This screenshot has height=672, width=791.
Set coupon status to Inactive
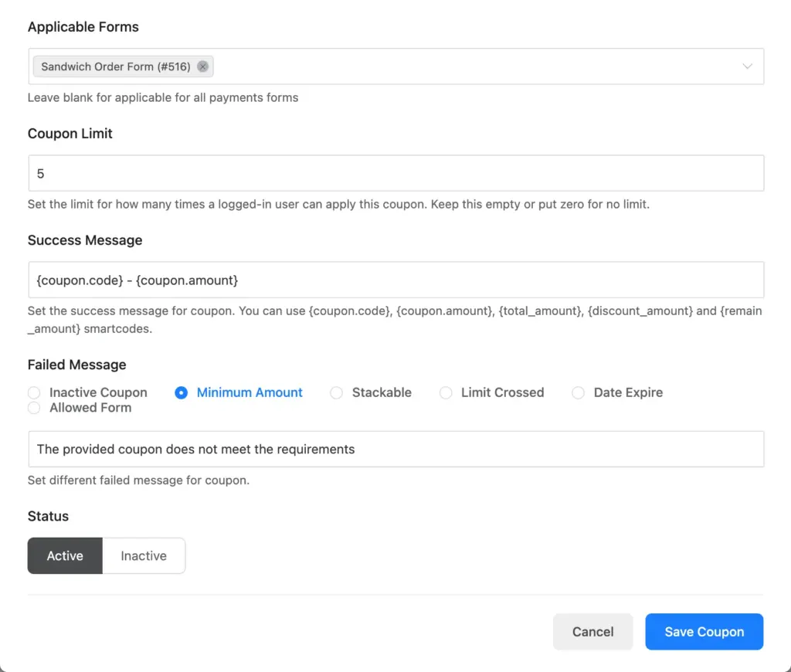coord(144,555)
